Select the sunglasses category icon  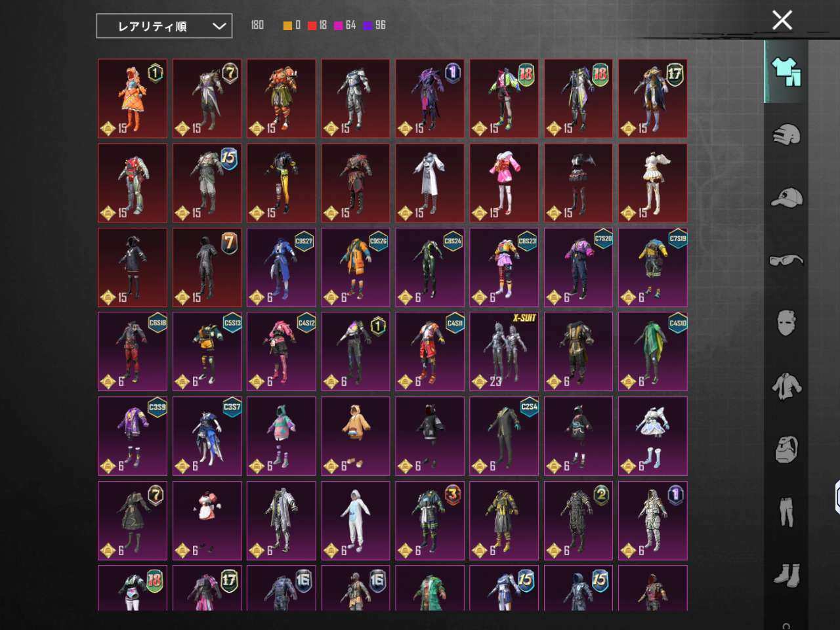(x=786, y=261)
